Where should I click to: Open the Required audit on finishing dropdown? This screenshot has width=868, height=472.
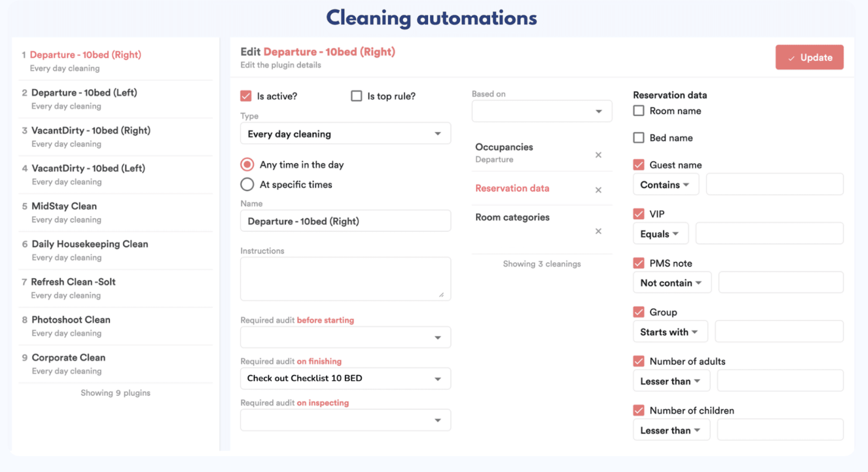pos(345,379)
